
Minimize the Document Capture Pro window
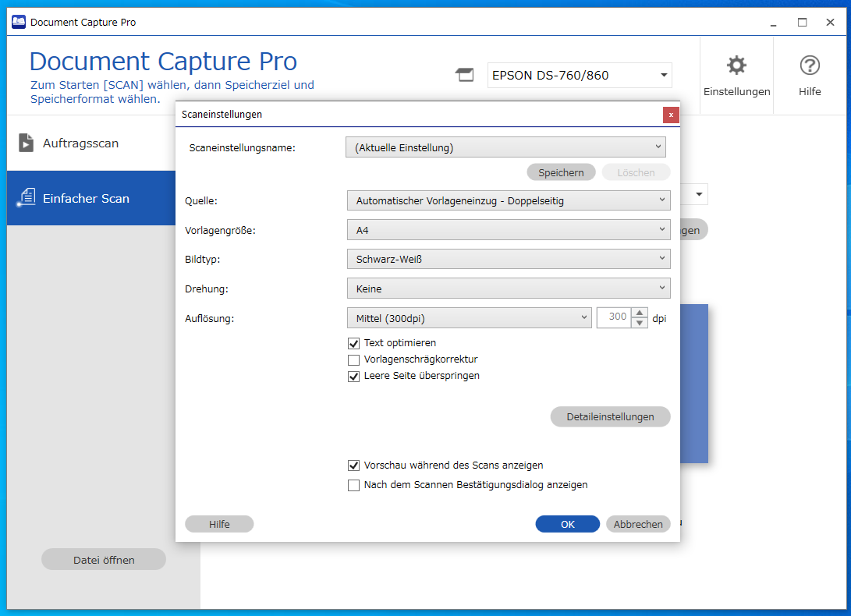coord(774,23)
